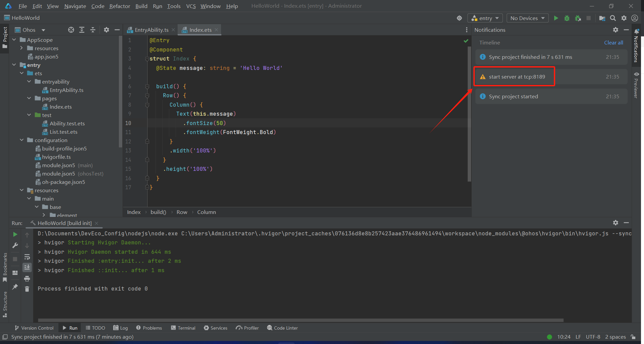
Task: Select opened file in Project tree icon
Action: tap(71, 30)
